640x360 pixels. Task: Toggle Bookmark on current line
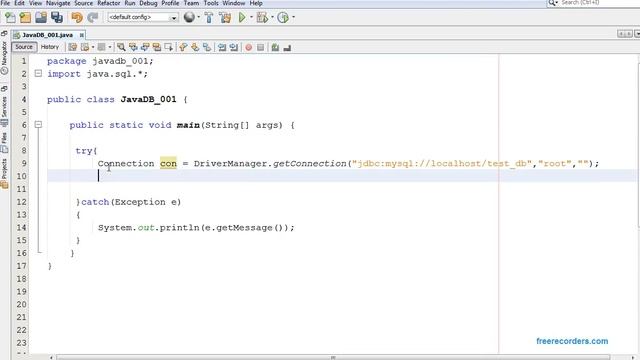pyautogui.click(x=207, y=47)
